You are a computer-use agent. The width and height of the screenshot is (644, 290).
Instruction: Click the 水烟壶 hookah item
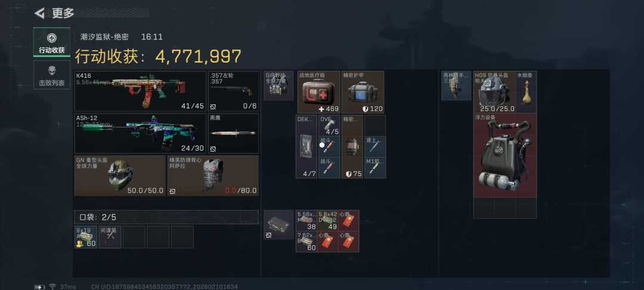526,92
